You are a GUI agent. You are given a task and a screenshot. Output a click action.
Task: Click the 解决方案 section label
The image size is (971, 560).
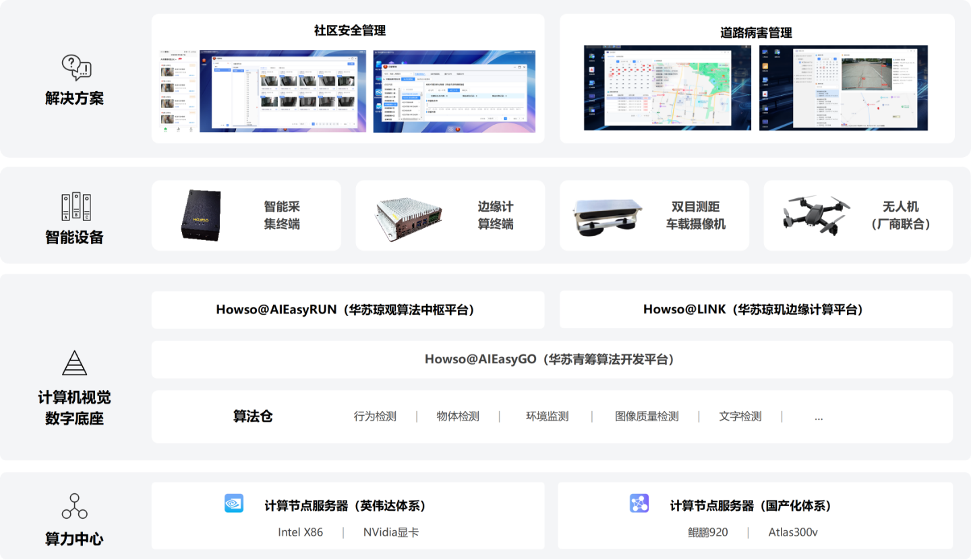tap(74, 98)
